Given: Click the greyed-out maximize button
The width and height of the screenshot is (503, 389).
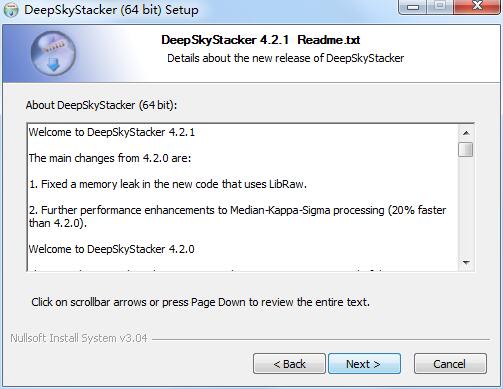Looking at the screenshot, I should pyautogui.click(x=441, y=6).
